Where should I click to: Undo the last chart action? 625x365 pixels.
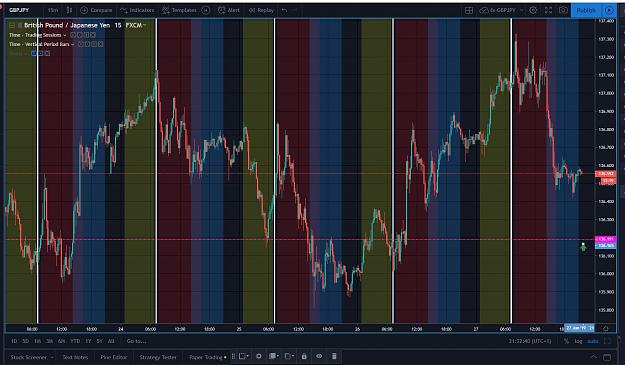pyautogui.click(x=284, y=10)
